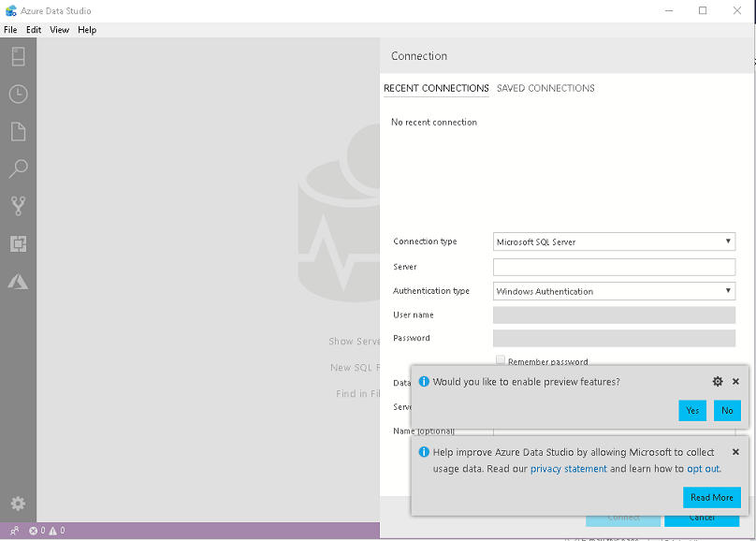Image resolution: width=756 pixels, height=541 pixels.
Task: Expand the Connection type dropdown
Action: pos(614,241)
